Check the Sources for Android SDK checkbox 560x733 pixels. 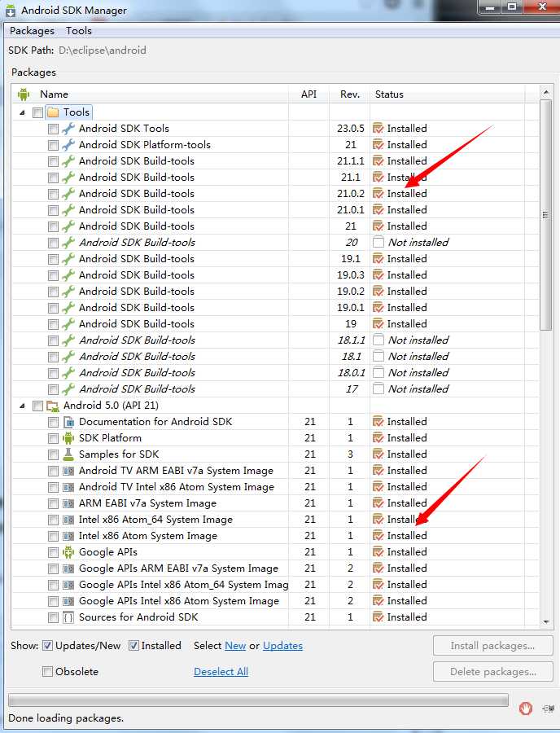point(53,617)
